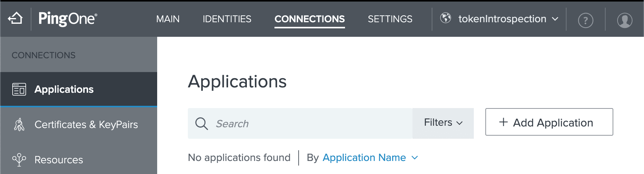Image resolution: width=644 pixels, height=174 pixels.
Task: Expand the sort chevron next to Application Name
Action: tap(414, 158)
